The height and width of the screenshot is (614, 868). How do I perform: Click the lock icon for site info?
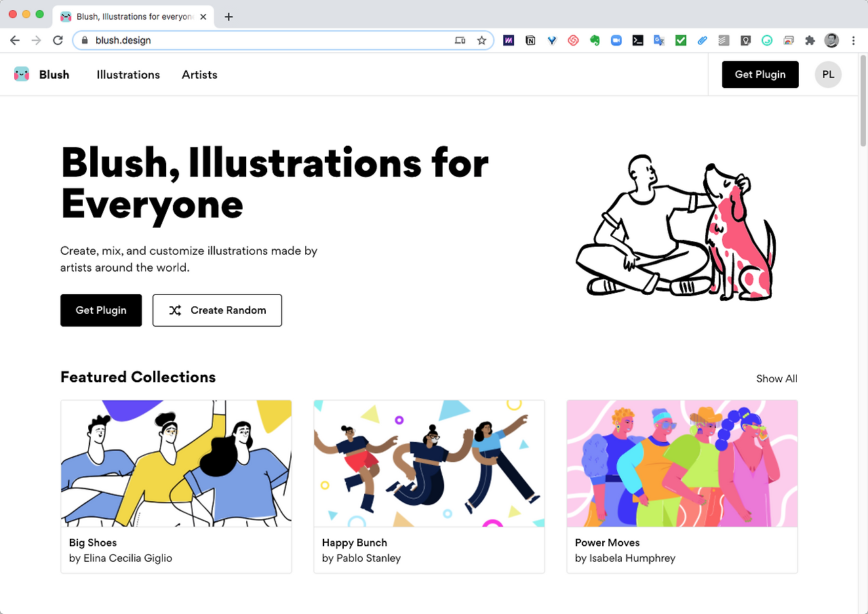coord(85,41)
